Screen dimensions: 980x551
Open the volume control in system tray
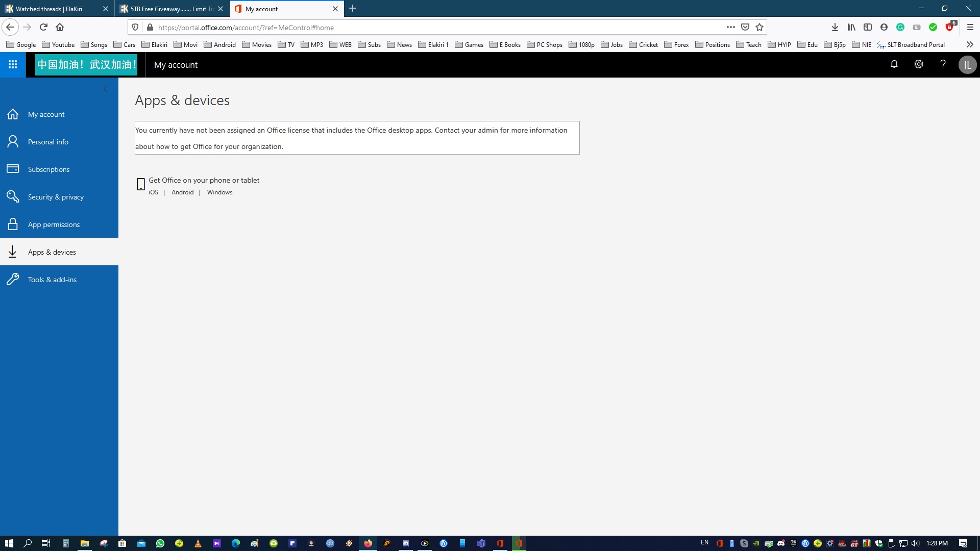coord(915,543)
